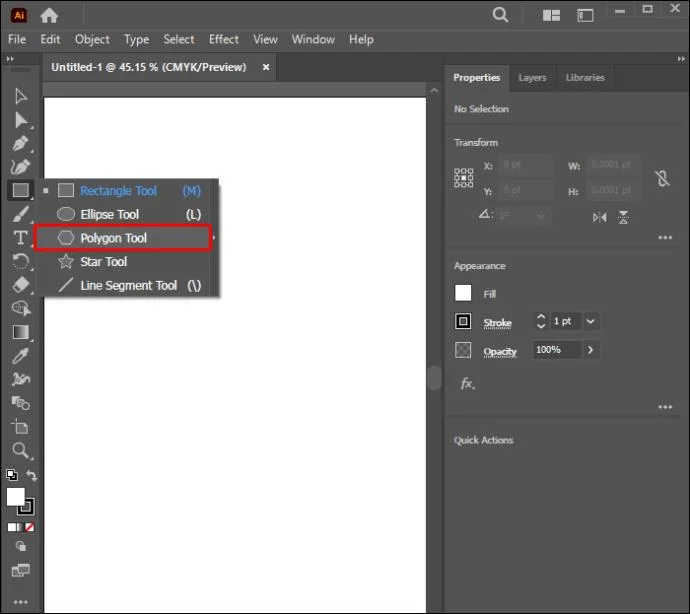Step Stroke weight up or down
The image size is (690, 614).
pos(541,321)
